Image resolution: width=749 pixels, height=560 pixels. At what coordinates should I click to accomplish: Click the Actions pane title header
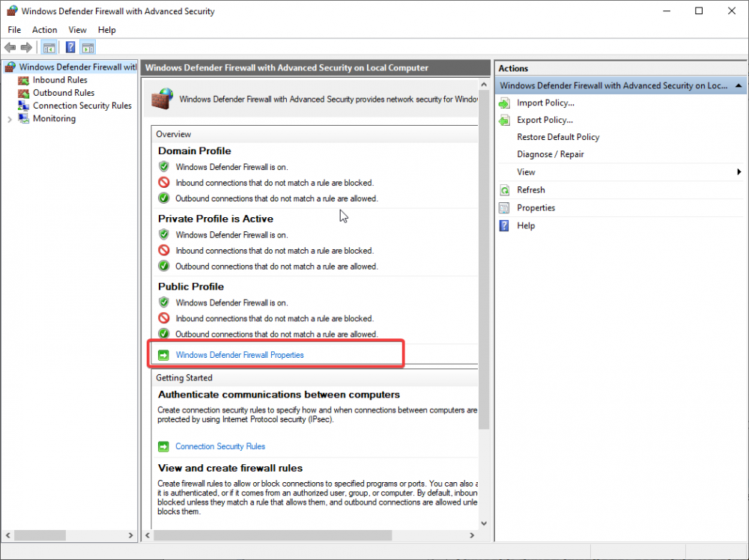[x=620, y=68]
